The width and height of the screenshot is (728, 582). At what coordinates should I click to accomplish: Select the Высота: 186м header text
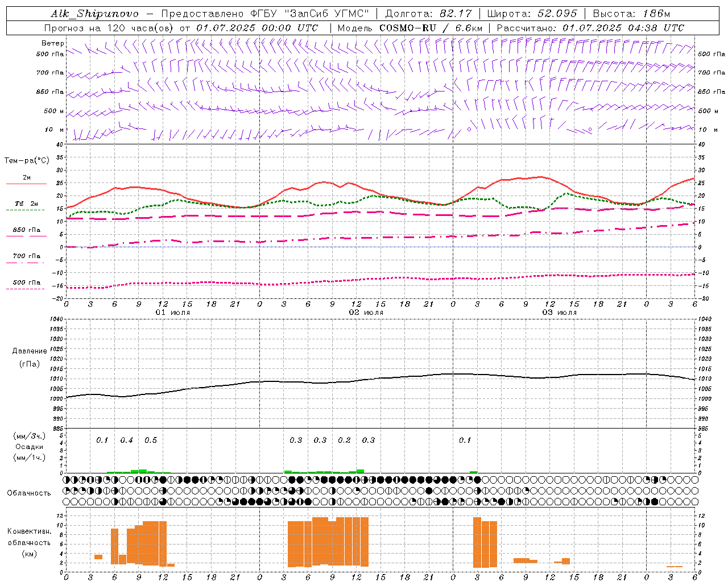(x=631, y=14)
